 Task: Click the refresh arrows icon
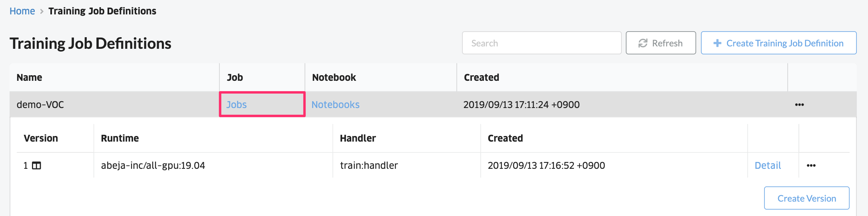(643, 43)
